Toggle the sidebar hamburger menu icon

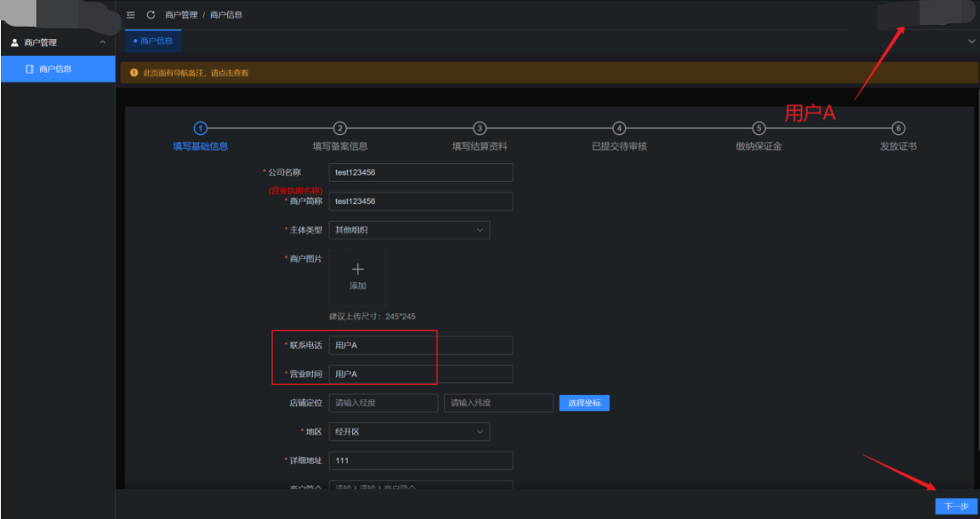(130, 15)
